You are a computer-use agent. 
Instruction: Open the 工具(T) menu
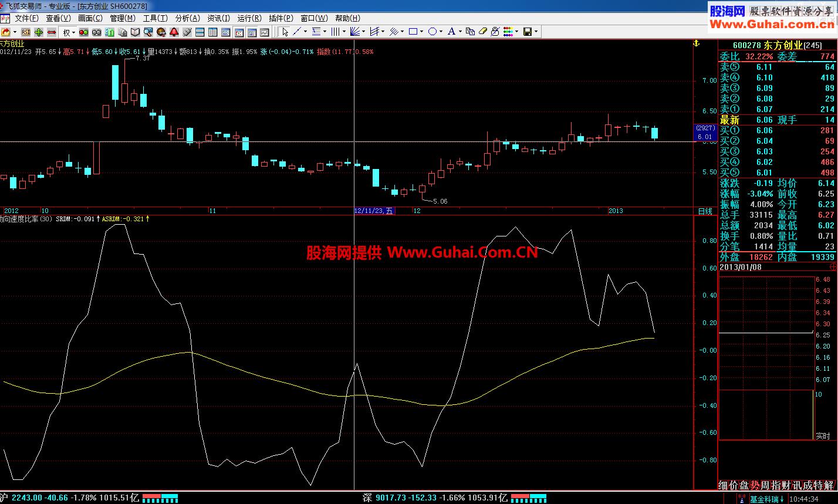tap(155, 19)
